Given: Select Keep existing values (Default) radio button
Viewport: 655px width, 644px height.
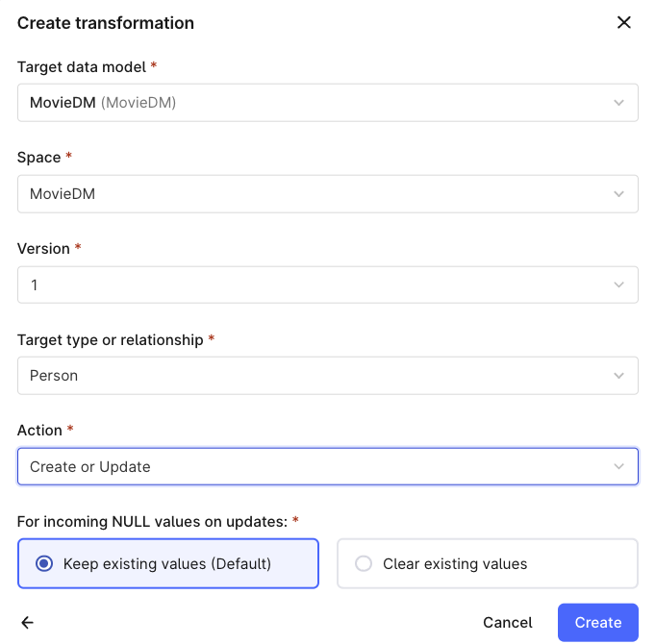Looking at the screenshot, I should tap(44, 563).
